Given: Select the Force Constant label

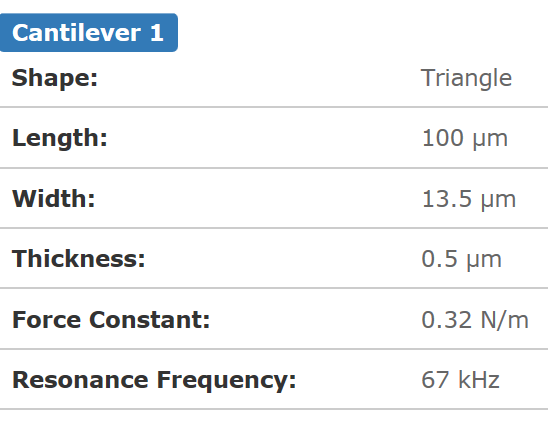Looking at the screenshot, I should pos(111,319).
